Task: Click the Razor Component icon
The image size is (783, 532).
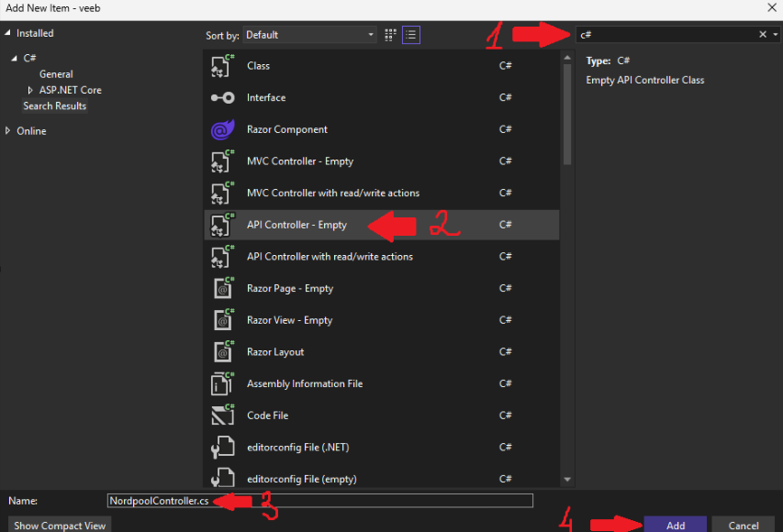Action: pos(223,130)
